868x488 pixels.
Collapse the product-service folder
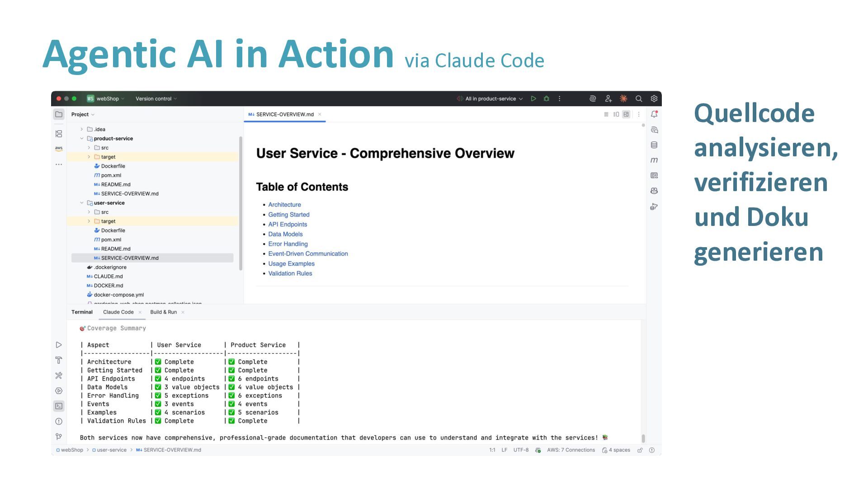[x=82, y=139]
